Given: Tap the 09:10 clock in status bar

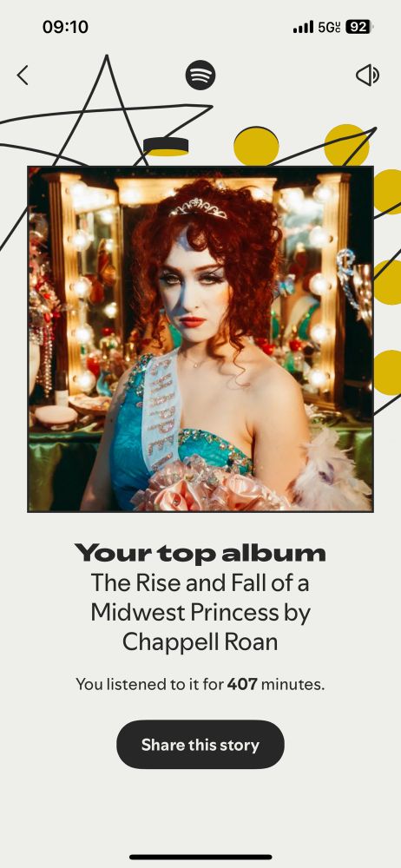Looking at the screenshot, I should click(65, 27).
